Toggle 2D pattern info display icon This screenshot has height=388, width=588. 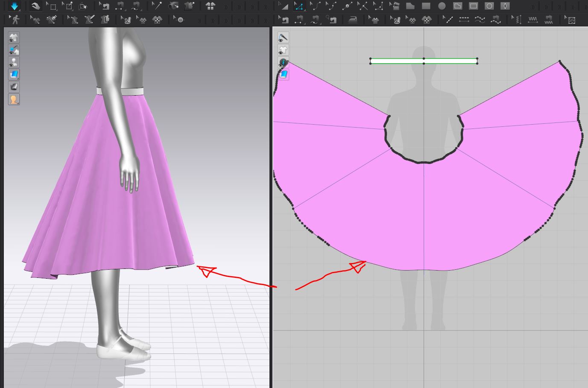click(283, 62)
